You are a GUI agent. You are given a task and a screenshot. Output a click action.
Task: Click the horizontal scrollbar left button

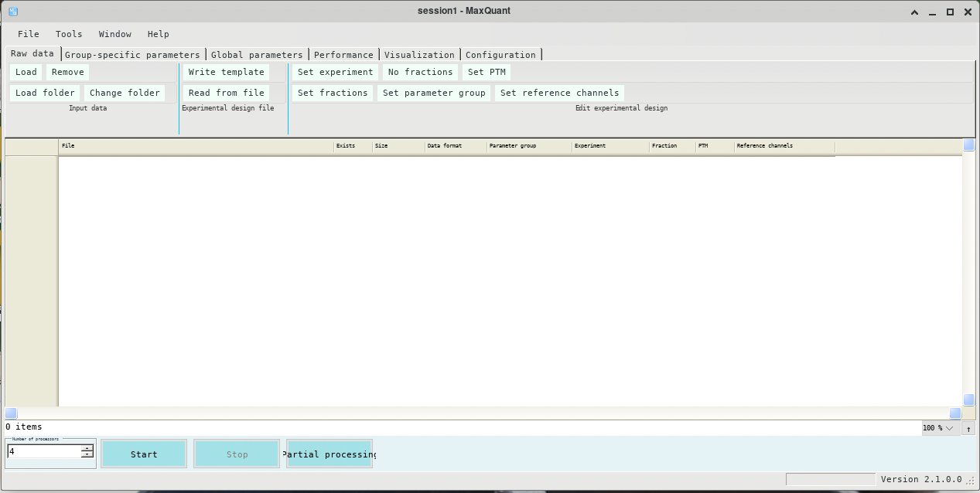pyautogui.click(x=11, y=413)
